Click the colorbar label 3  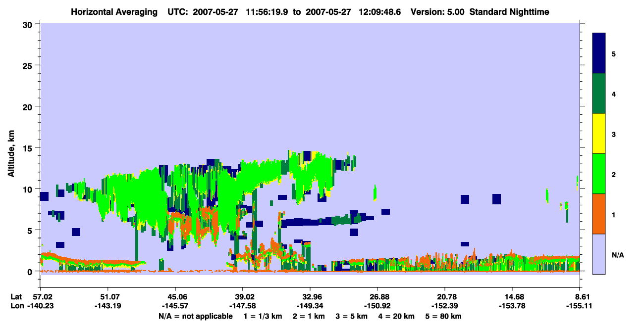pos(613,134)
